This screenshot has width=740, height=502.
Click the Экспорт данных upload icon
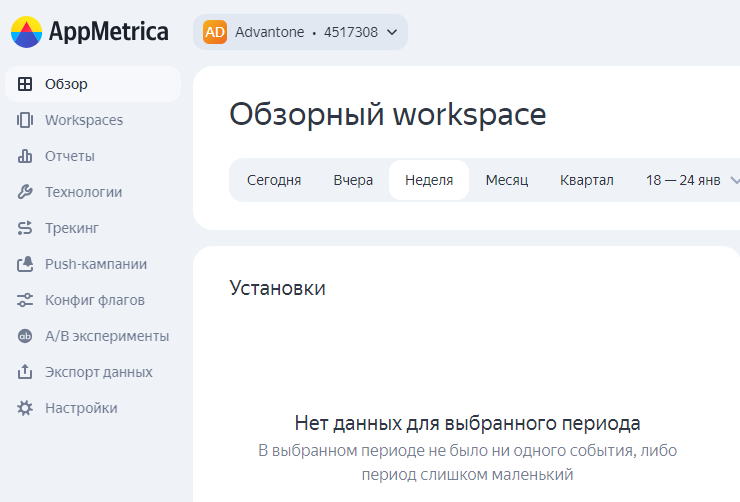[x=25, y=372]
